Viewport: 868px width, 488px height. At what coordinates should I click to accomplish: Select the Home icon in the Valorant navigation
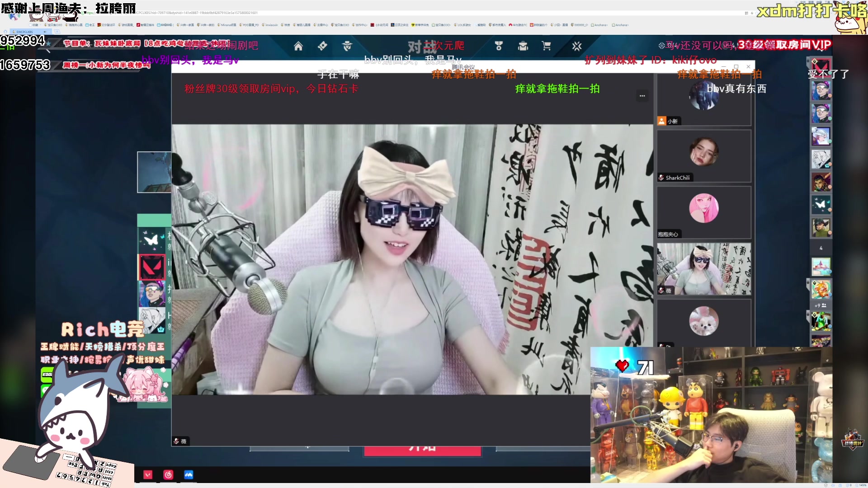298,46
